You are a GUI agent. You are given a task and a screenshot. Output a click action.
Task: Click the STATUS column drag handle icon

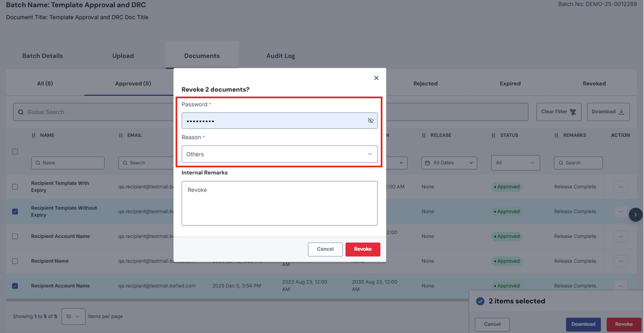(x=494, y=136)
